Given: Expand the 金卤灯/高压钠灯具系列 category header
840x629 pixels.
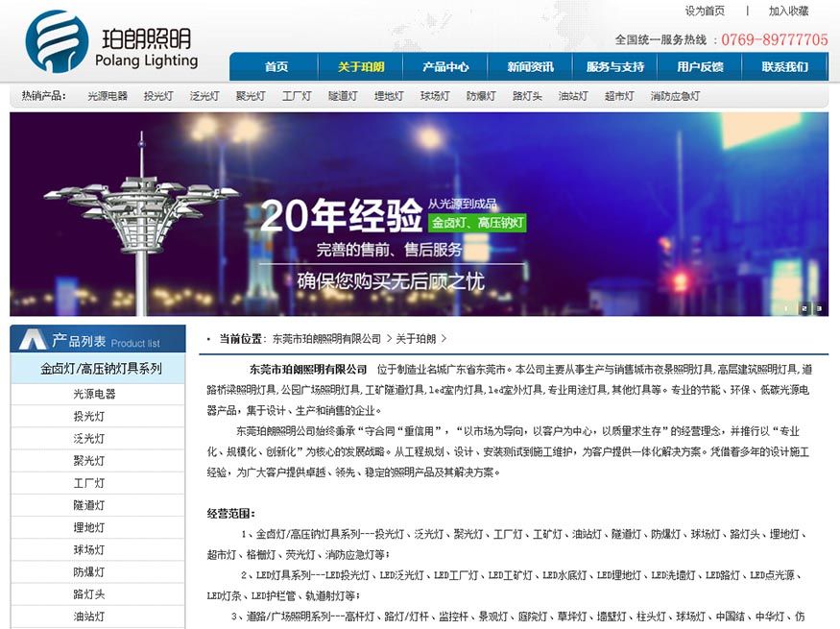Looking at the screenshot, I should pos(100,369).
